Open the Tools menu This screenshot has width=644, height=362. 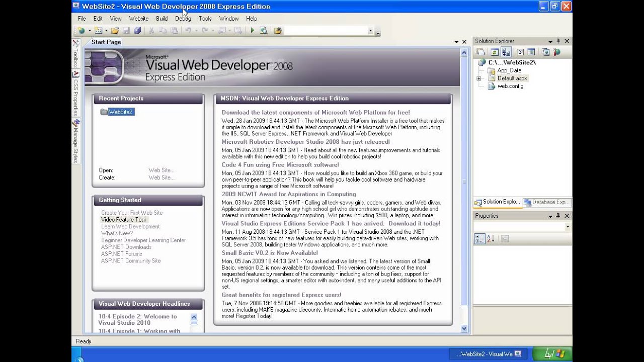pos(205,19)
